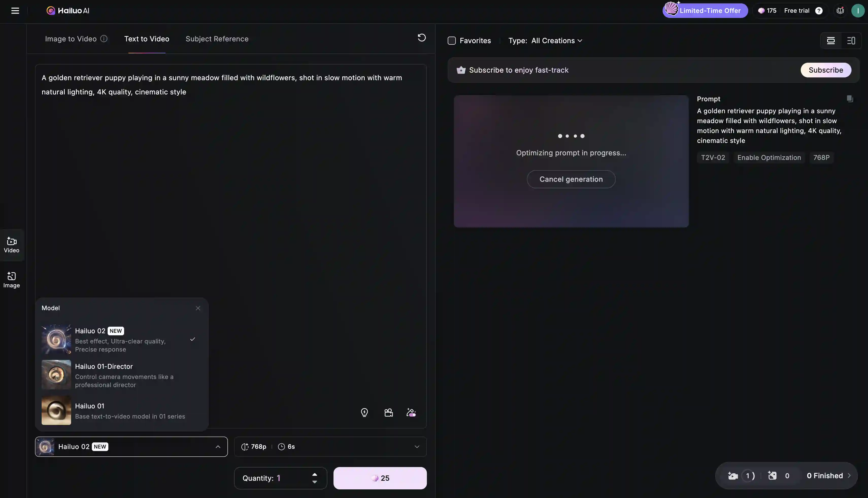Open the image queue icon
868x498 pixels.
772,476
